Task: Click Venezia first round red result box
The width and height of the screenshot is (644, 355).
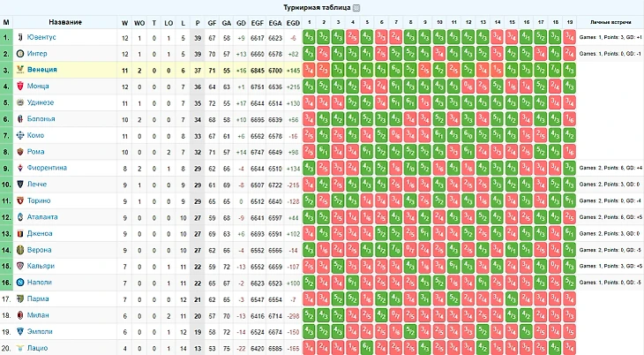Action: coord(310,70)
